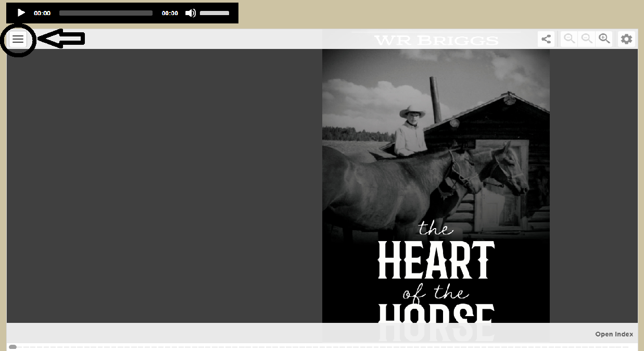The height and width of the screenshot is (351, 644).
Task: Play the audio track
Action: tap(21, 13)
